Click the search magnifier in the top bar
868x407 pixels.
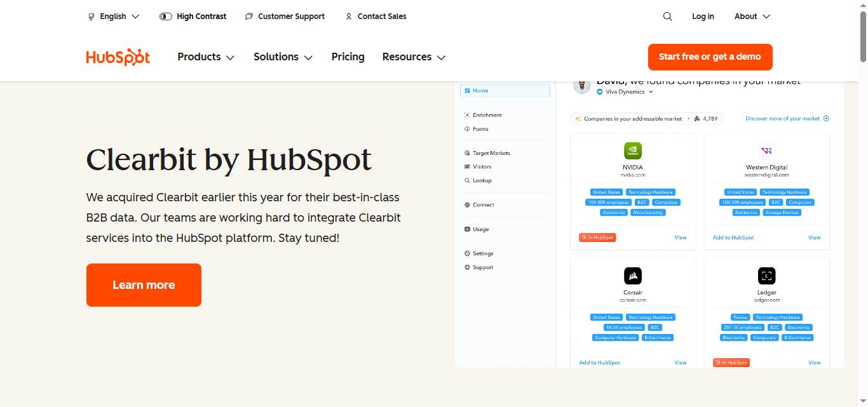pyautogui.click(x=667, y=17)
